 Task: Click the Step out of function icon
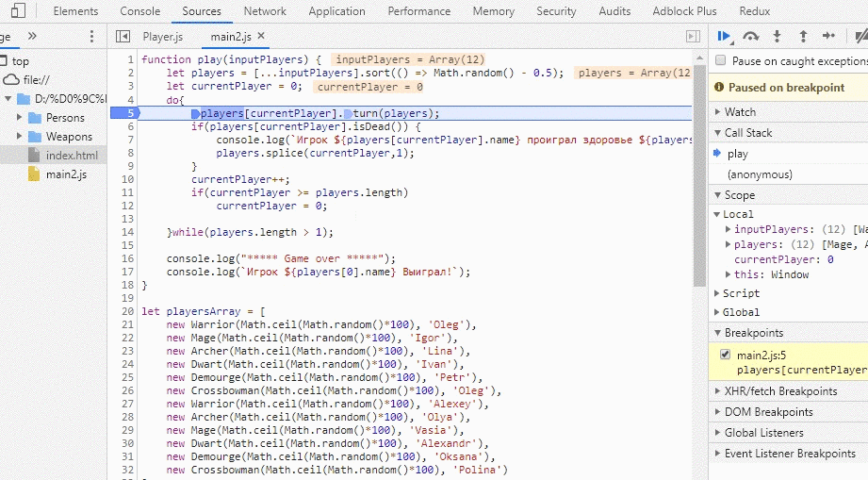tap(803, 36)
